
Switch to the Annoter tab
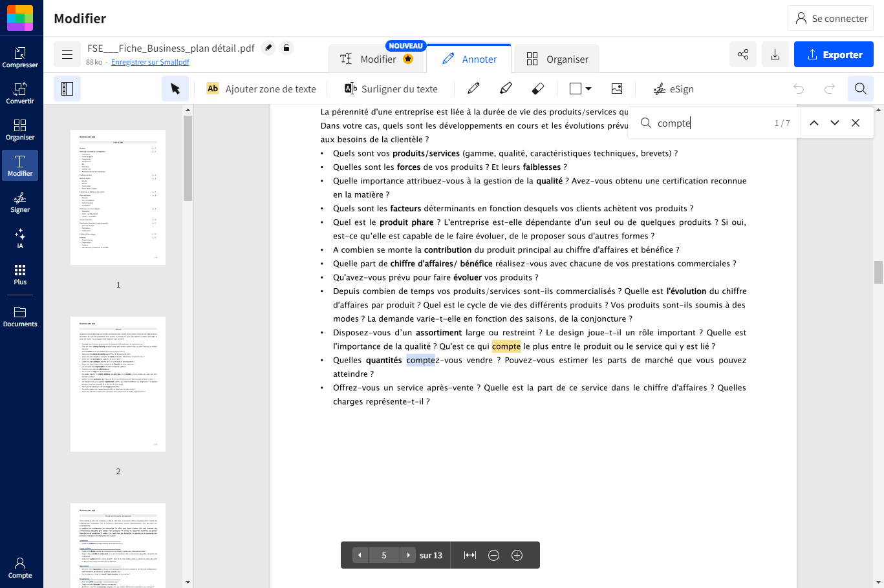coord(469,59)
